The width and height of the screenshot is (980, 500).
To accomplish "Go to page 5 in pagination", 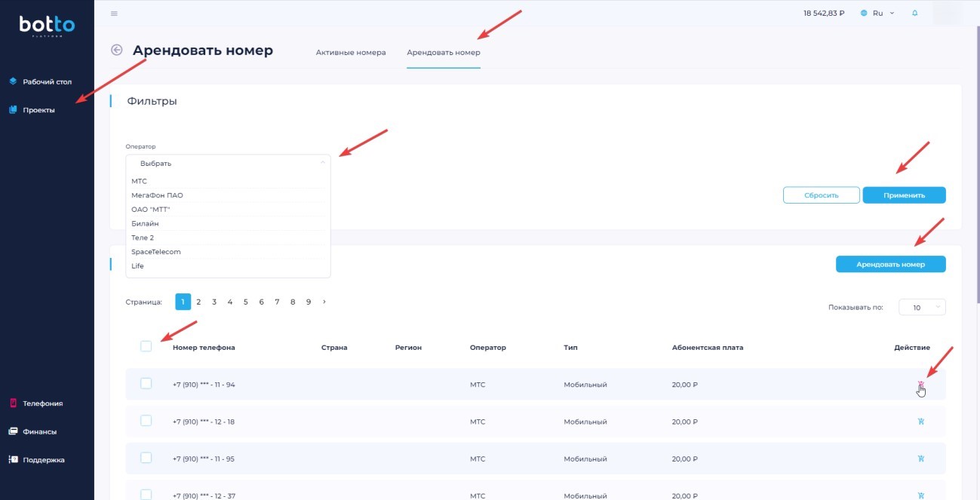I will [246, 302].
